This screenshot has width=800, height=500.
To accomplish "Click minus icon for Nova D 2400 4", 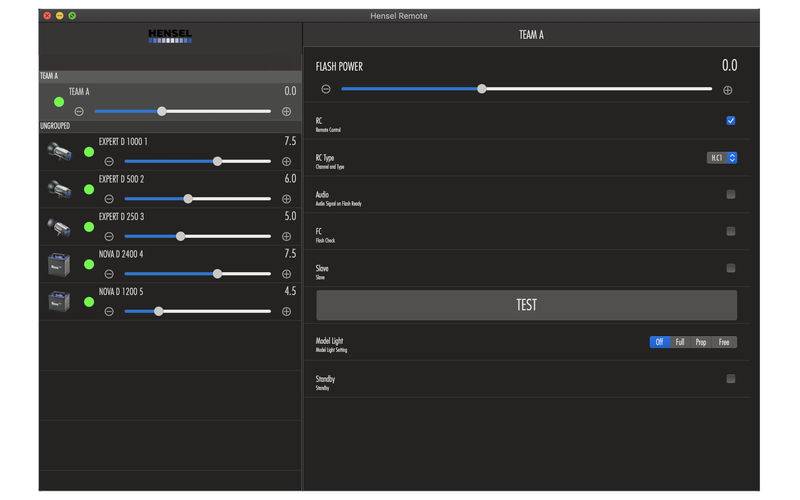I will [109, 274].
